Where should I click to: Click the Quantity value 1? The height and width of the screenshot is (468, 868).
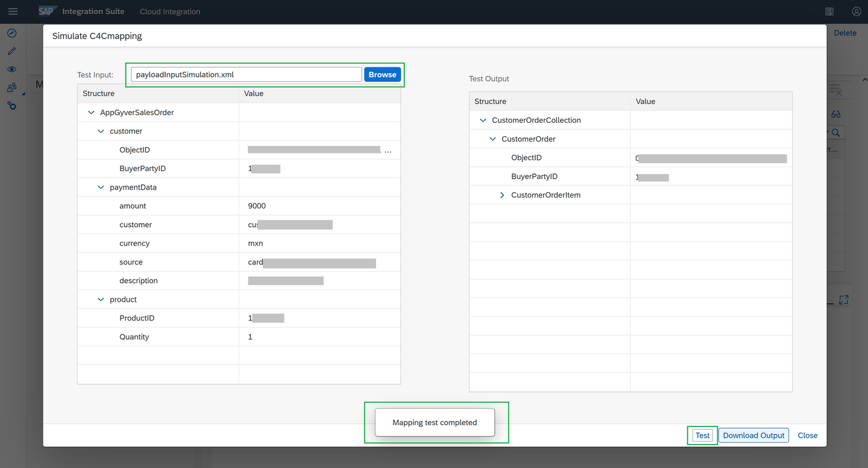coord(250,337)
